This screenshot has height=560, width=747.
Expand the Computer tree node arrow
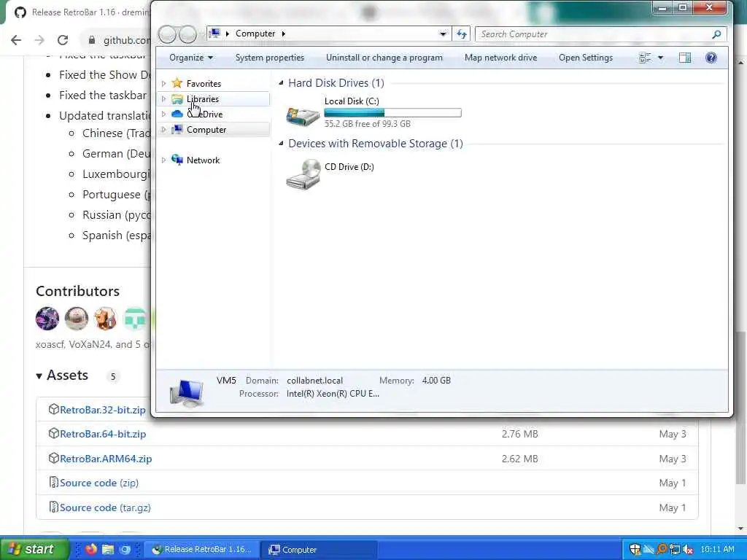[x=164, y=130]
